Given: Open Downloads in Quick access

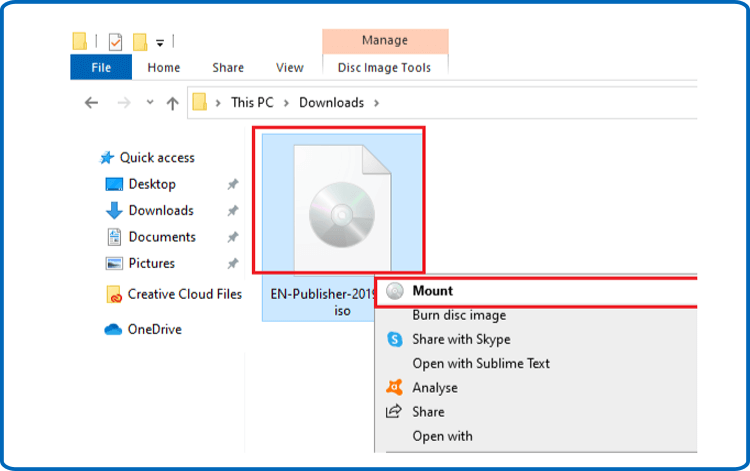Looking at the screenshot, I should coord(161,210).
